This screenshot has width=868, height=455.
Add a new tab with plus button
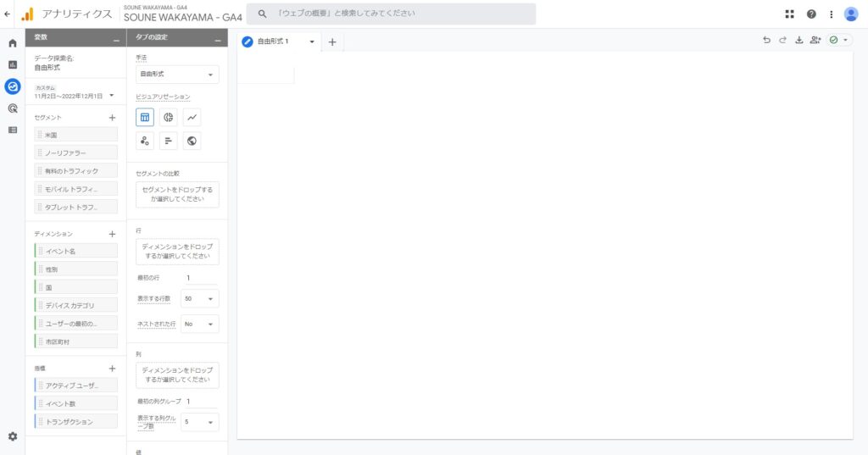point(332,42)
